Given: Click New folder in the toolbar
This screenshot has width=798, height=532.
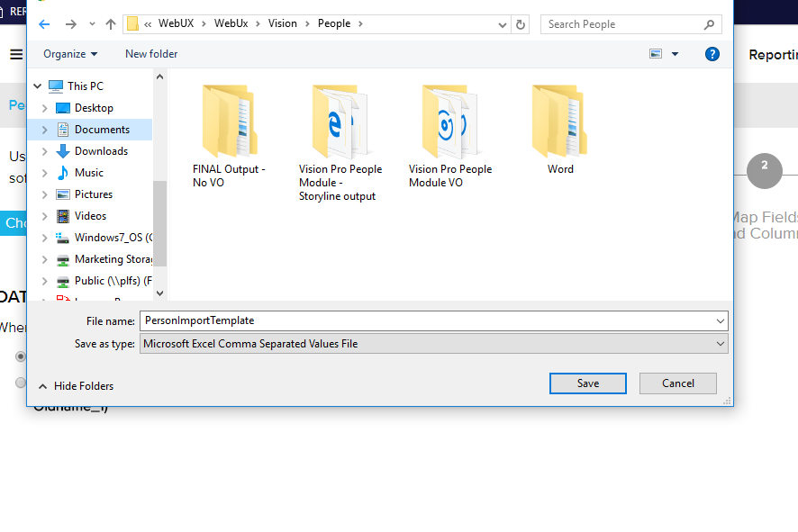Looking at the screenshot, I should (151, 54).
